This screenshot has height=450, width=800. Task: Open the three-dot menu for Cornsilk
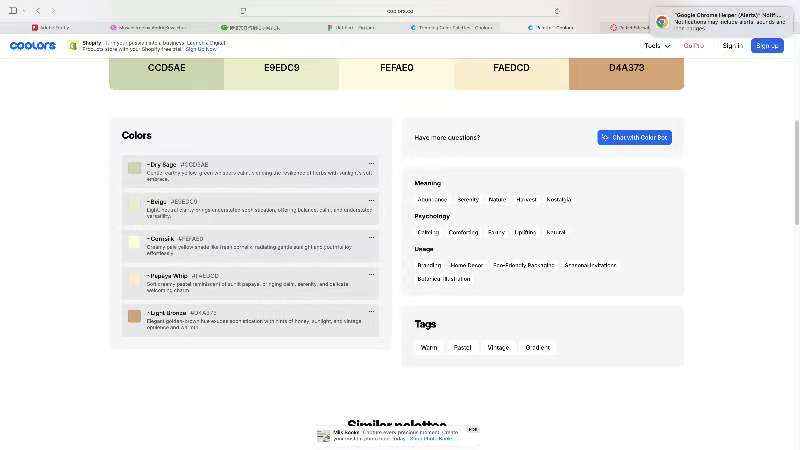(371, 238)
